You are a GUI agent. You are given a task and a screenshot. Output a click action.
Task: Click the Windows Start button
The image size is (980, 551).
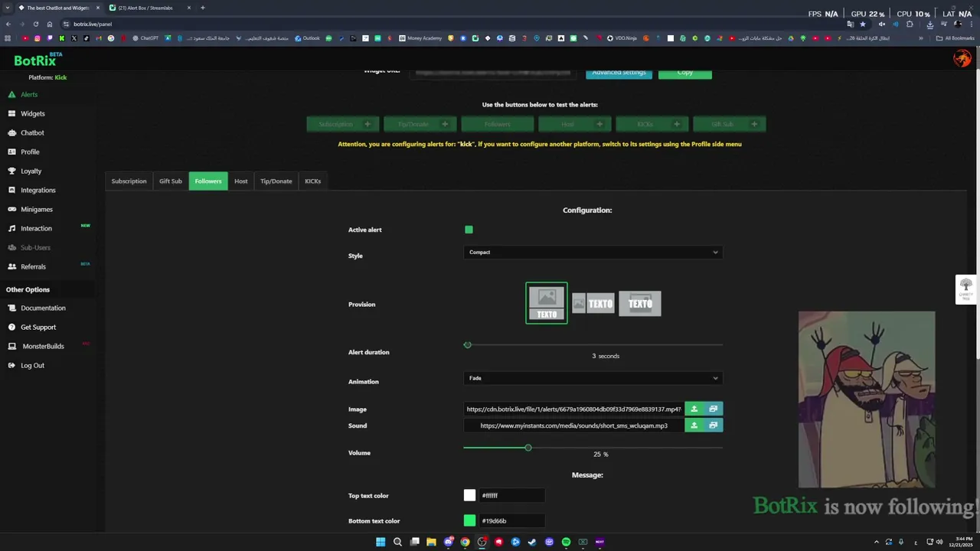pos(381,542)
